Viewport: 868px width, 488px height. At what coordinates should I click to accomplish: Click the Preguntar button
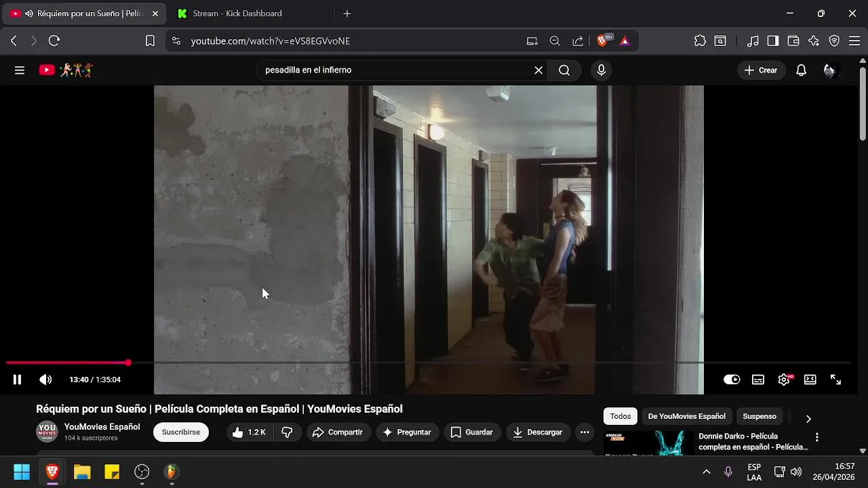[407, 432]
